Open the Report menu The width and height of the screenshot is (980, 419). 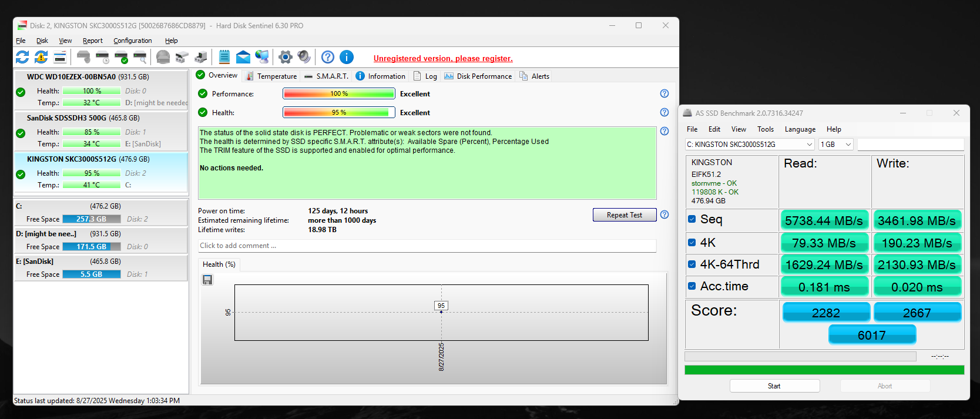(x=93, y=41)
